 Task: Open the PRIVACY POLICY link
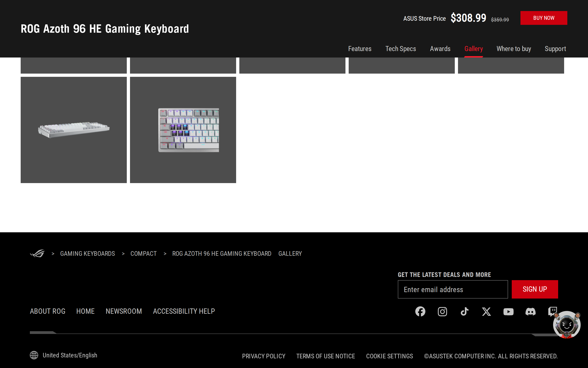(264, 356)
